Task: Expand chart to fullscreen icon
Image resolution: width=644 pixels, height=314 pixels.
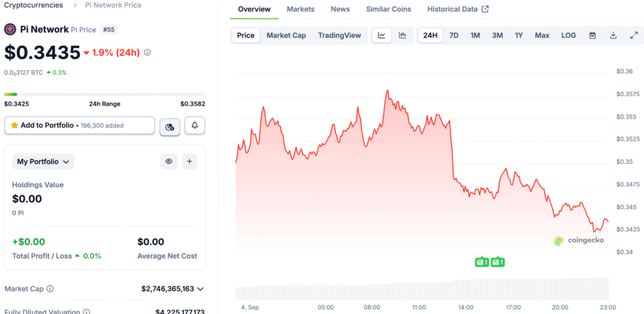Action: tap(634, 35)
